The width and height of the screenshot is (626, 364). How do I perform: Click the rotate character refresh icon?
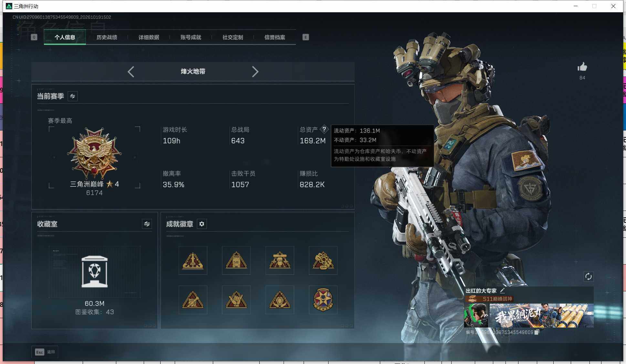[x=588, y=276]
